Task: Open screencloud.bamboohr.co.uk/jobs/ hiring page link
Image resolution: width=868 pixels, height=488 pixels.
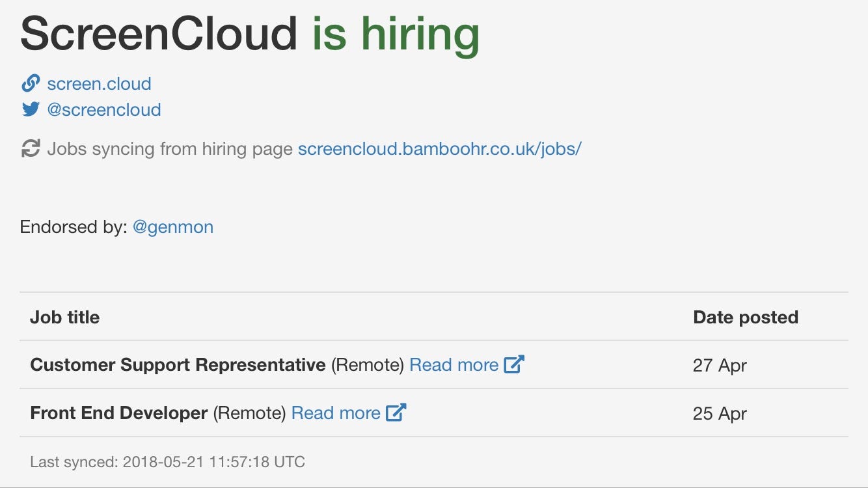Action: 439,149
